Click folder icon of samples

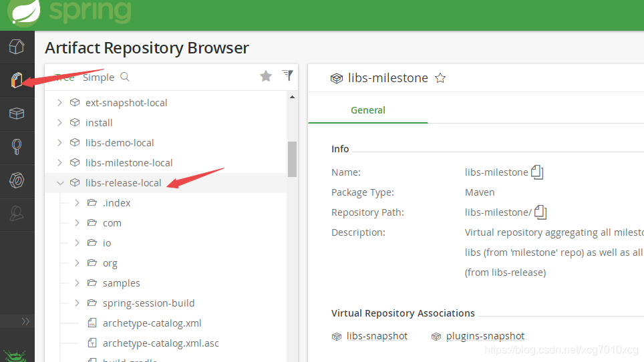92,283
